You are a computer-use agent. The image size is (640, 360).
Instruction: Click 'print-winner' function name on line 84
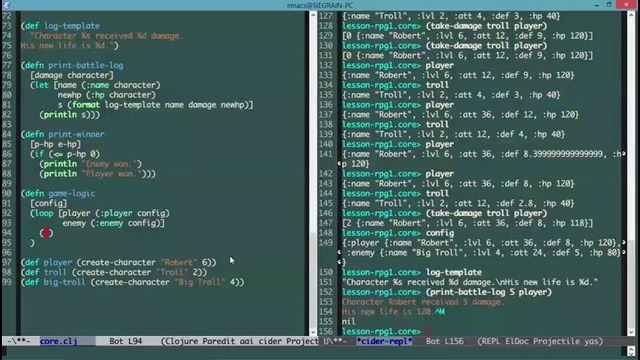pyautogui.click(x=76, y=134)
